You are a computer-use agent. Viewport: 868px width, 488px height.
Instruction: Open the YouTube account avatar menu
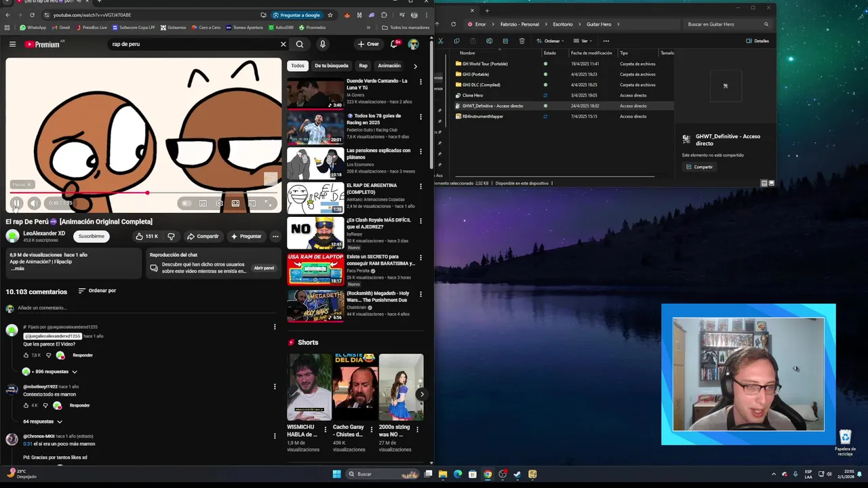[414, 44]
